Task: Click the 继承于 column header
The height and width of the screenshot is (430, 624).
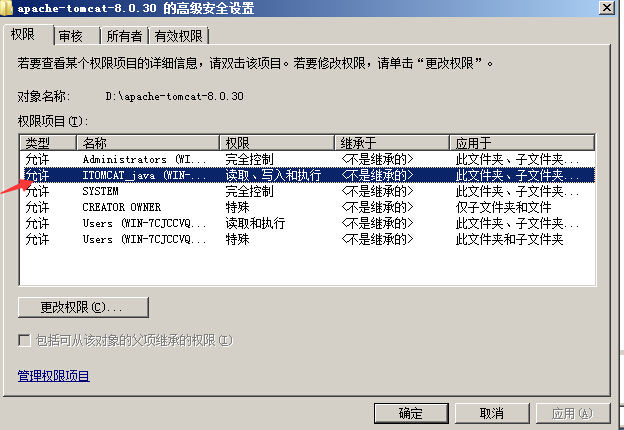Action: point(392,143)
